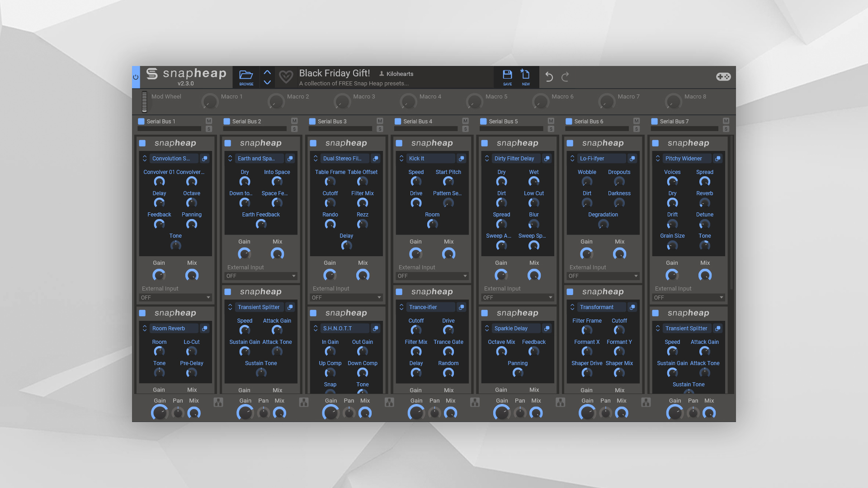The image size is (868, 488).
Task: Select the Trance-ifier preset name
Action: [431, 307]
